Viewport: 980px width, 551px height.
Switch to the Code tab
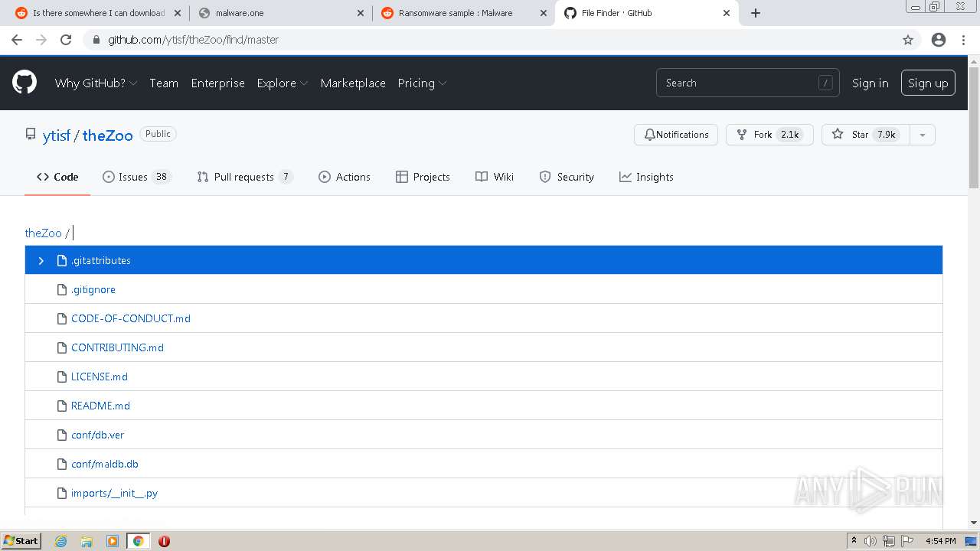point(57,177)
